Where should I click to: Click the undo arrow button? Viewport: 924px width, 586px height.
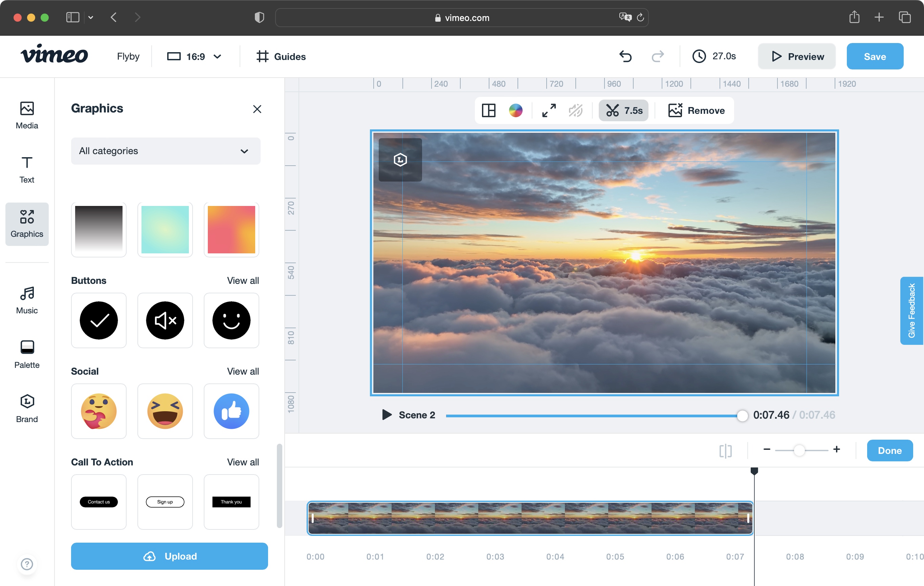[626, 56]
